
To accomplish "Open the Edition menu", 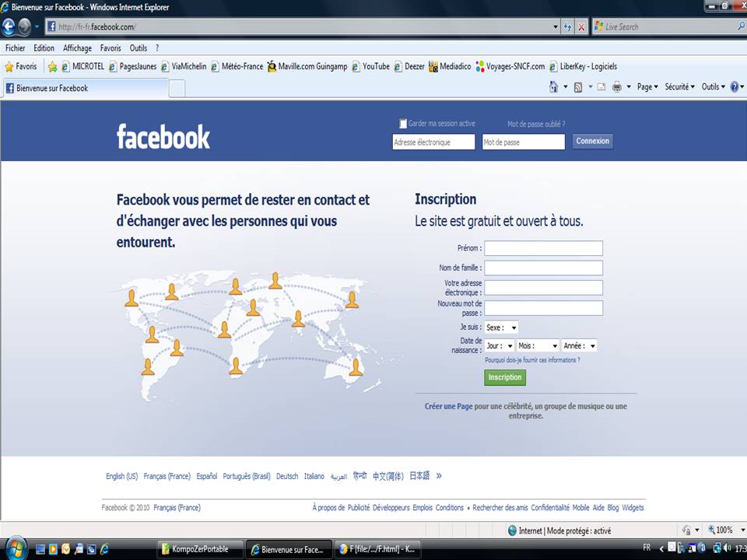I will [x=44, y=48].
